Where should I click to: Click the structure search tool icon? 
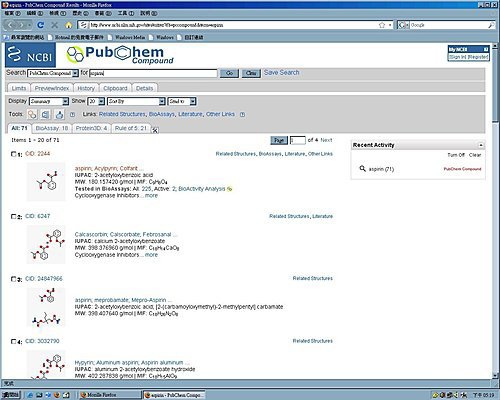[x=32, y=115]
